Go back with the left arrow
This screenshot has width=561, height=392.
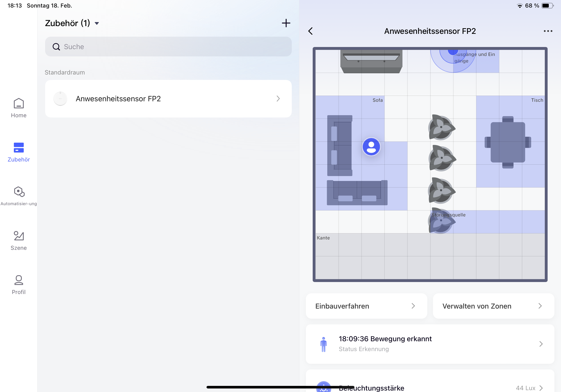click(x=310, y=31)
